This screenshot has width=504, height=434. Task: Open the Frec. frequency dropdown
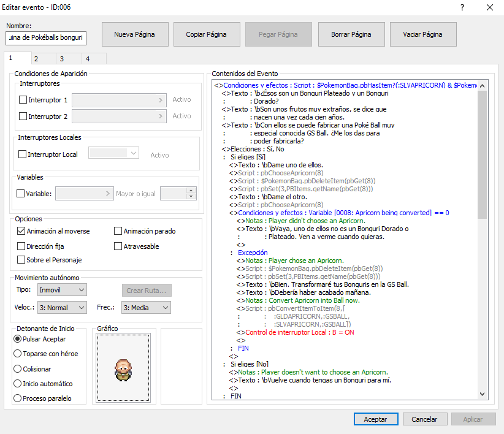[x=145, y=307]
